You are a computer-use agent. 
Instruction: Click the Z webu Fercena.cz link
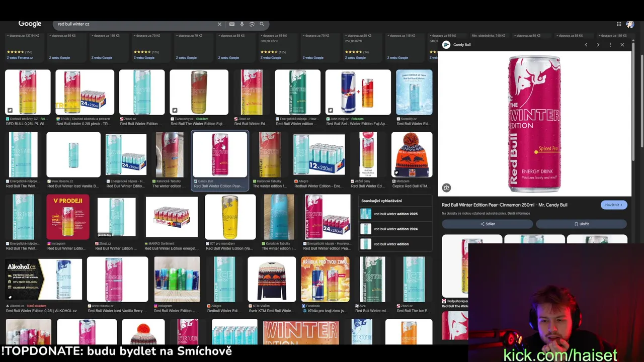pos(19,58)
